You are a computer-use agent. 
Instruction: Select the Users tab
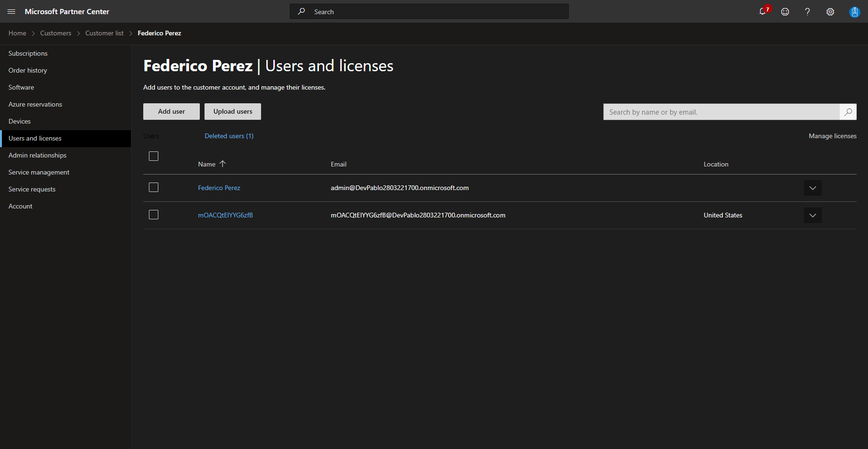coord(151,136)
